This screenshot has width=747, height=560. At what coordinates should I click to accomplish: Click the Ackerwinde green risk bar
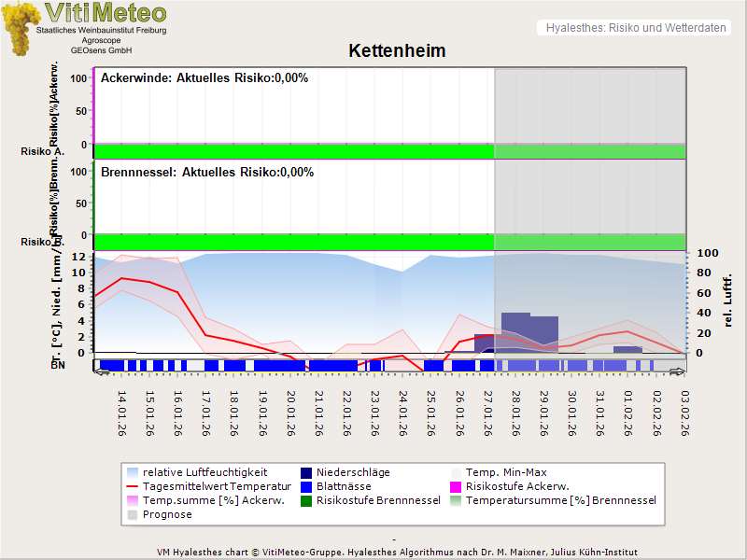coord(293,151)
